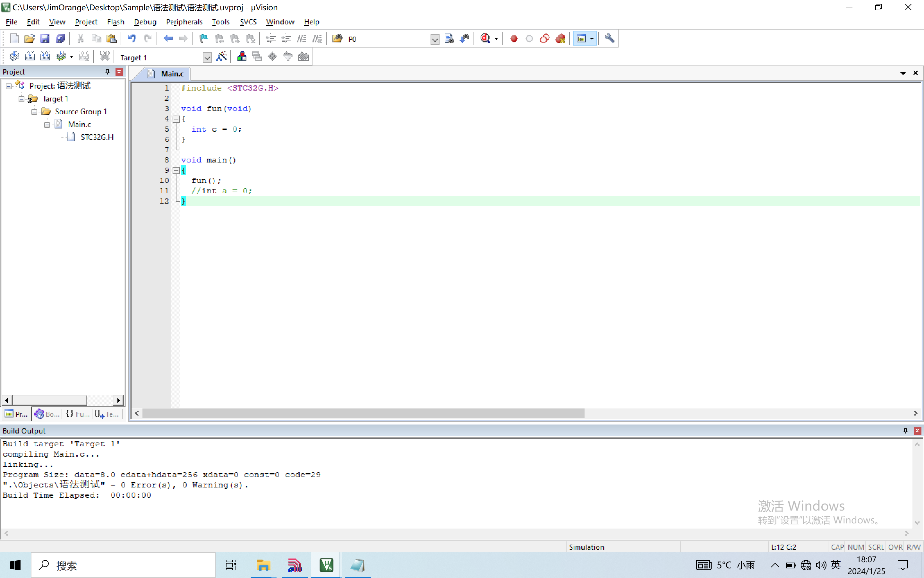Screen dimensions: 924x578
Task: Toggle the window layout button
Action: coord(581,39)
